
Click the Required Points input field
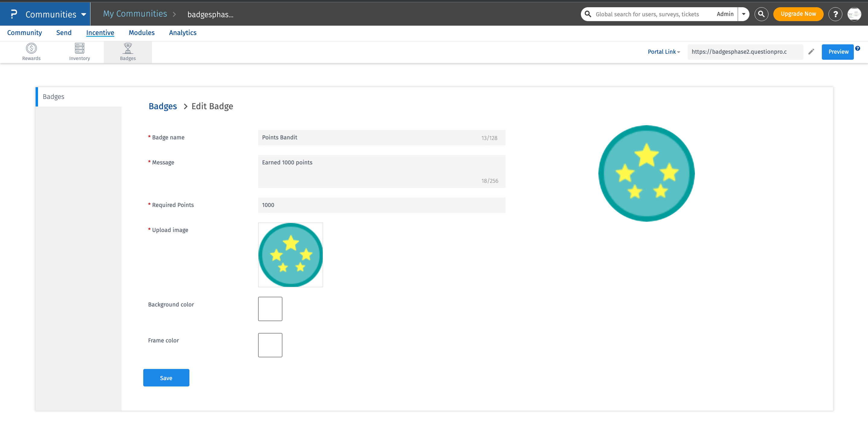382,205
